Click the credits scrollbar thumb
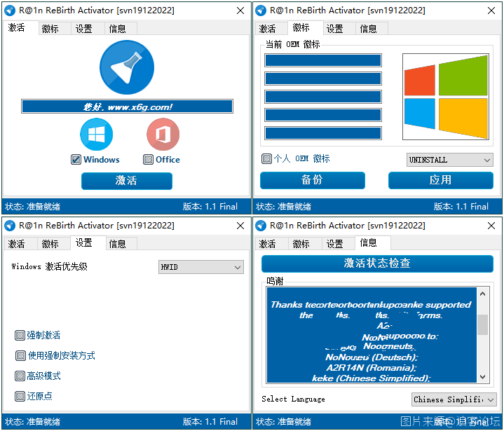Image resolution: width=504 pixels, height=431 pixels. coord(482,324)
